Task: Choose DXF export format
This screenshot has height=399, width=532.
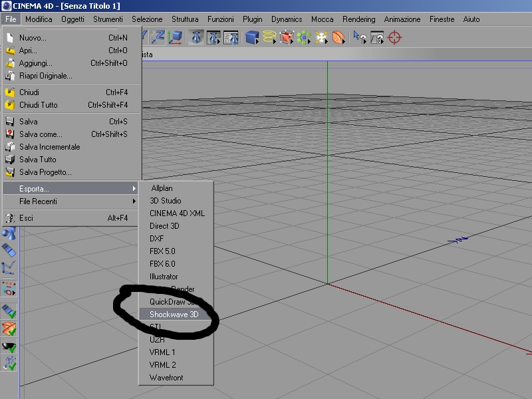Action: point(176,239)
